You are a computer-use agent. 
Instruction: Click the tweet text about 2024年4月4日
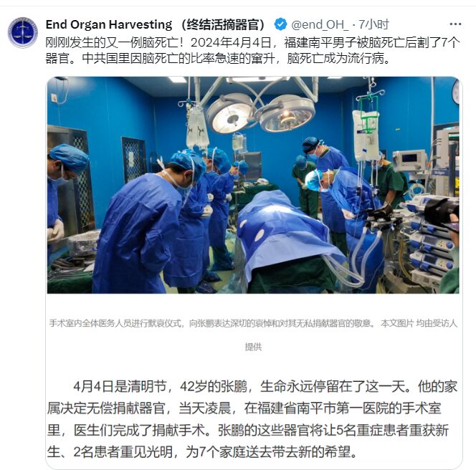click(252, 50)
